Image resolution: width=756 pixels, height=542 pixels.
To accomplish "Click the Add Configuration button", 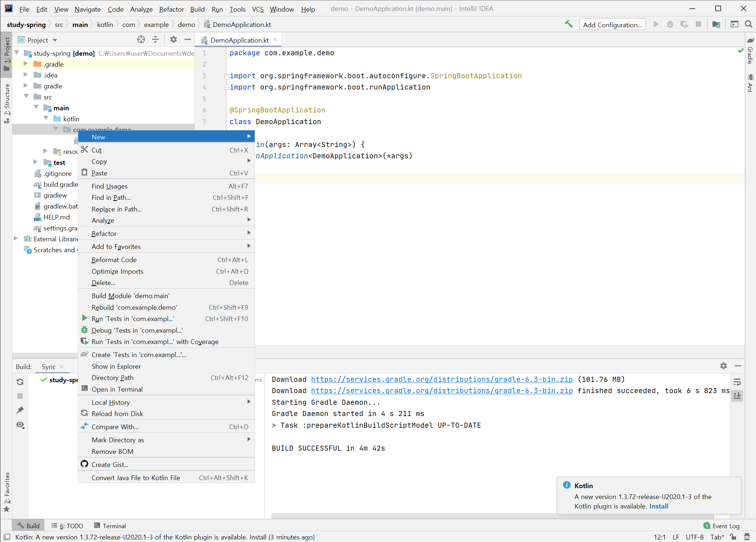I will 612,25.
